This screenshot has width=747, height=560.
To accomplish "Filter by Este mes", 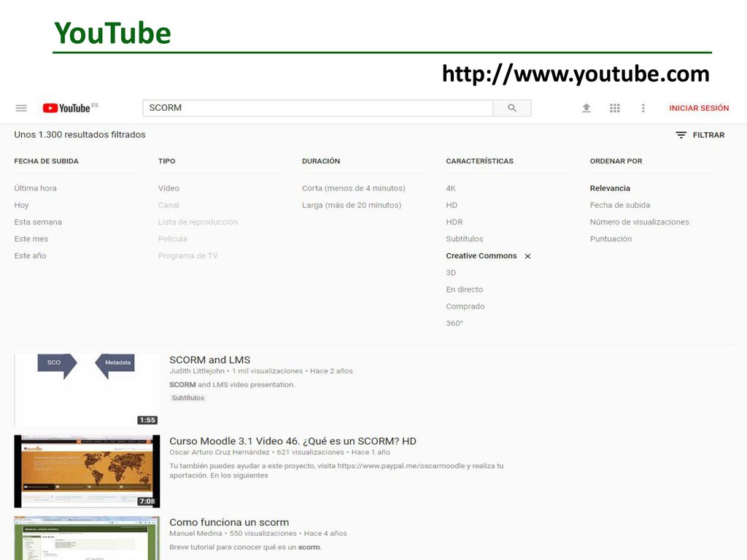I will [x=31, y=239].
